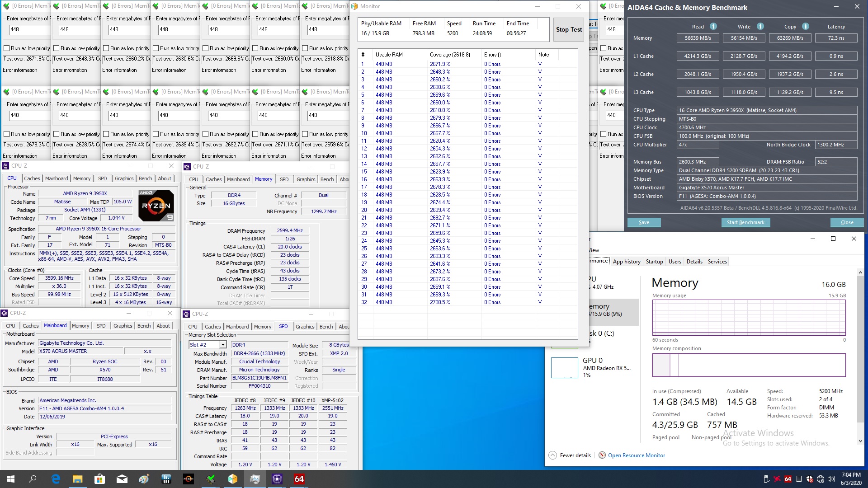The width and height of the screenshot is (868, 488).
Task: Open Microsoft Store from taskbar
Action: (x=100, y=479)
